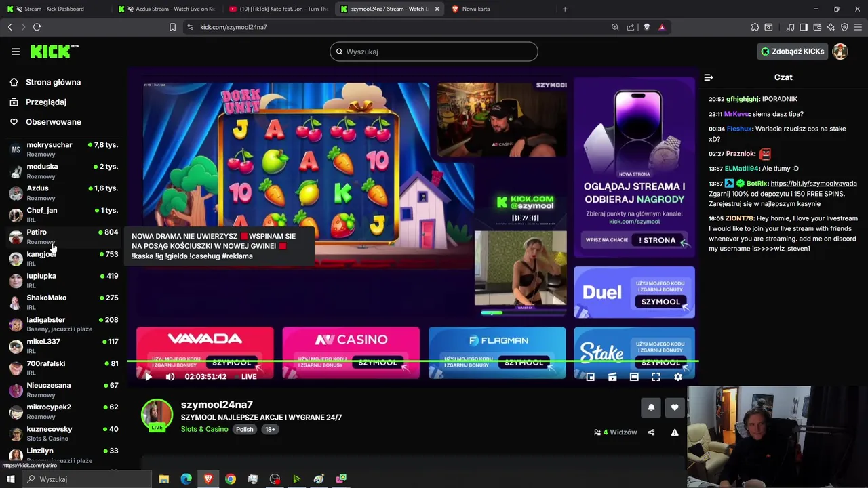This screenshot has height=488, width=868.
Task: Go back in browser history
Action: [x=9, y=27]
